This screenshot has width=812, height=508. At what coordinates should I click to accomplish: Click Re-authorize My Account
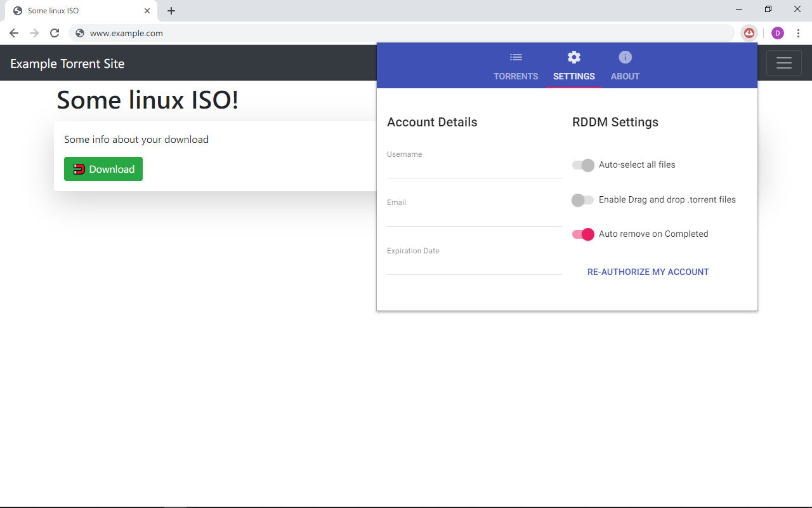coord(648,272)
